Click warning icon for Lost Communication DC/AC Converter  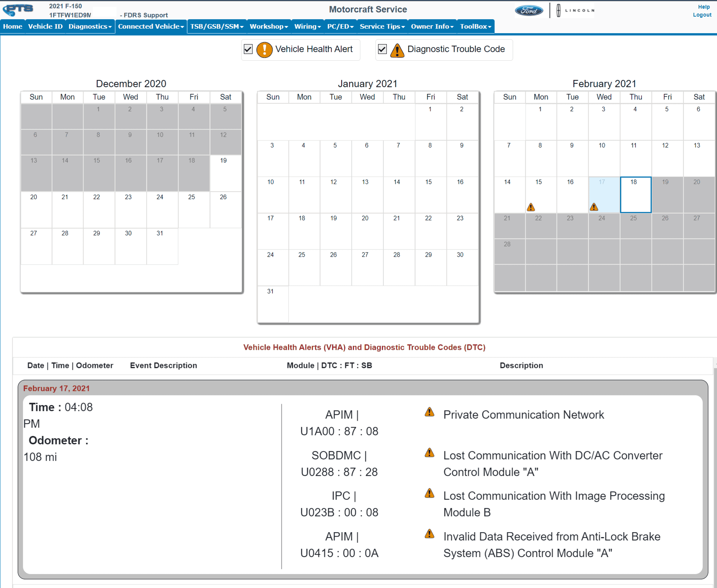[429, 453]
